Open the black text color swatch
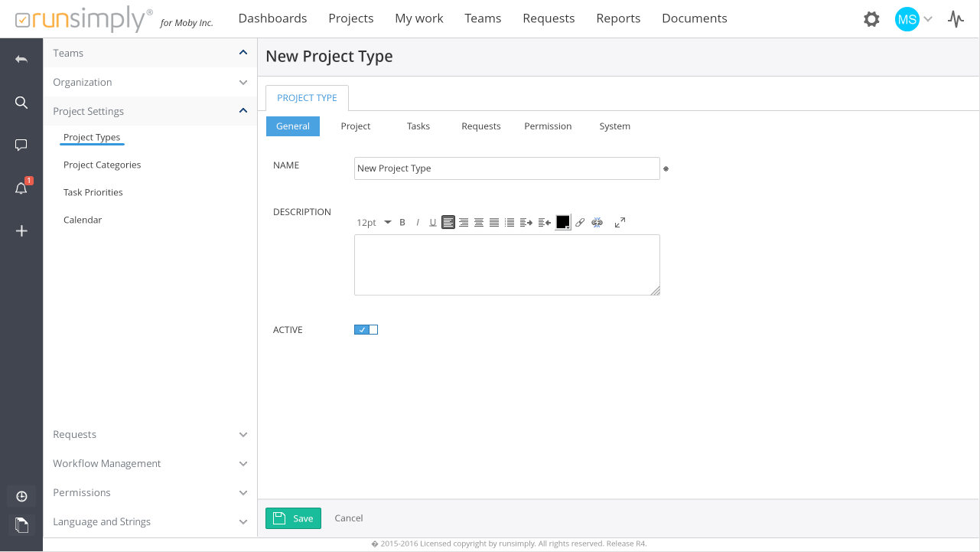The image size is (980, 552). coord(562,222)
